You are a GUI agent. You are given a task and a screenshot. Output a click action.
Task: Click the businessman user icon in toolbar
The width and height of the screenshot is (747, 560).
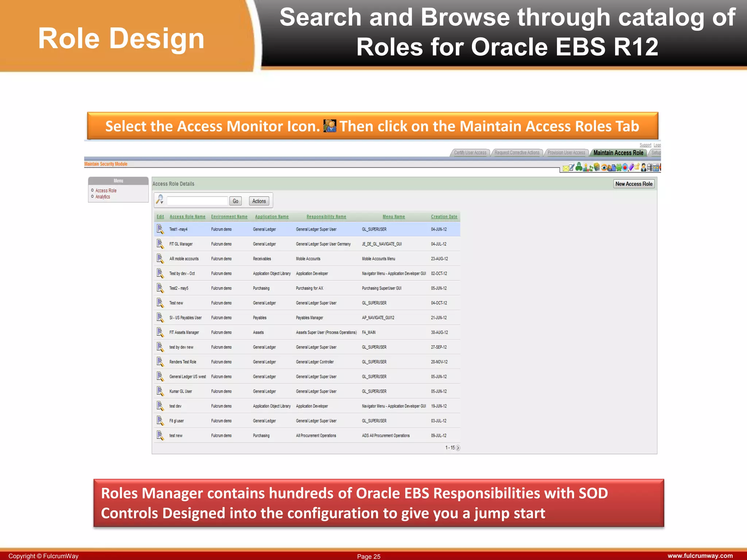coord(644,168)
